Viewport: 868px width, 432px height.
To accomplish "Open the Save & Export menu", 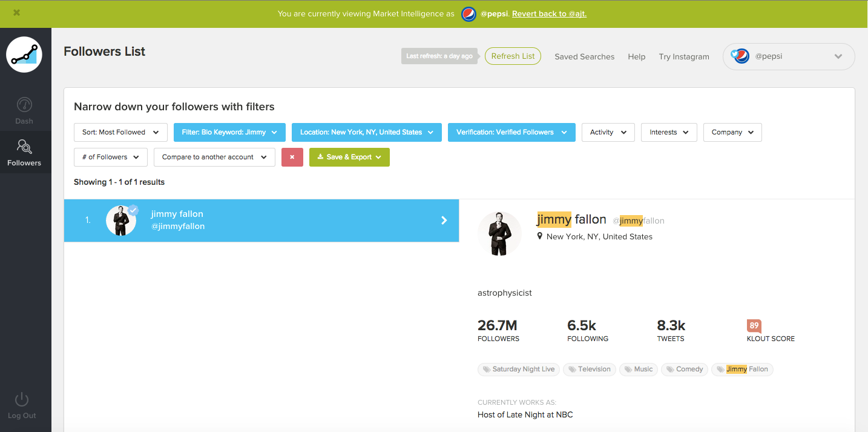I will [349, 157].
